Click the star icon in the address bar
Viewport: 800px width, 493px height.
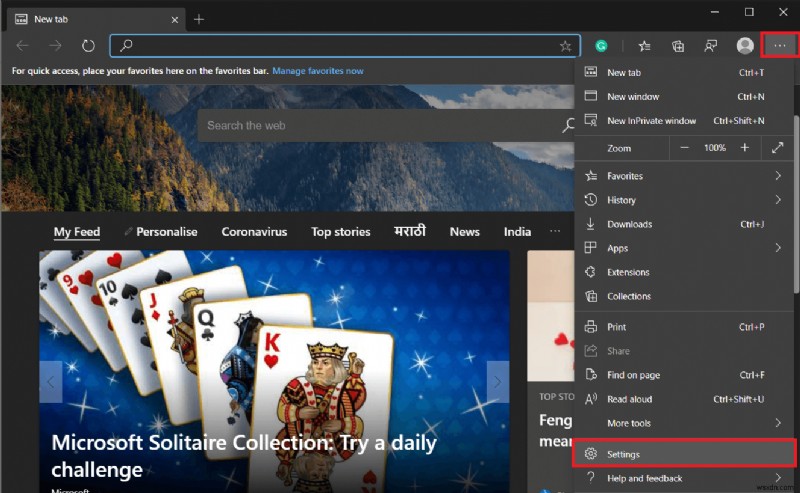565,46
